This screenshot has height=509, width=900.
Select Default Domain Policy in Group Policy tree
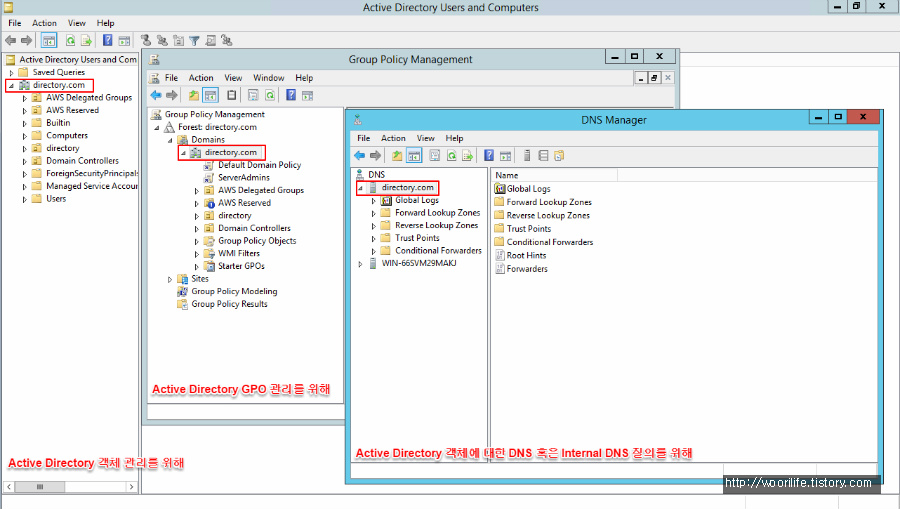[259, 165]
